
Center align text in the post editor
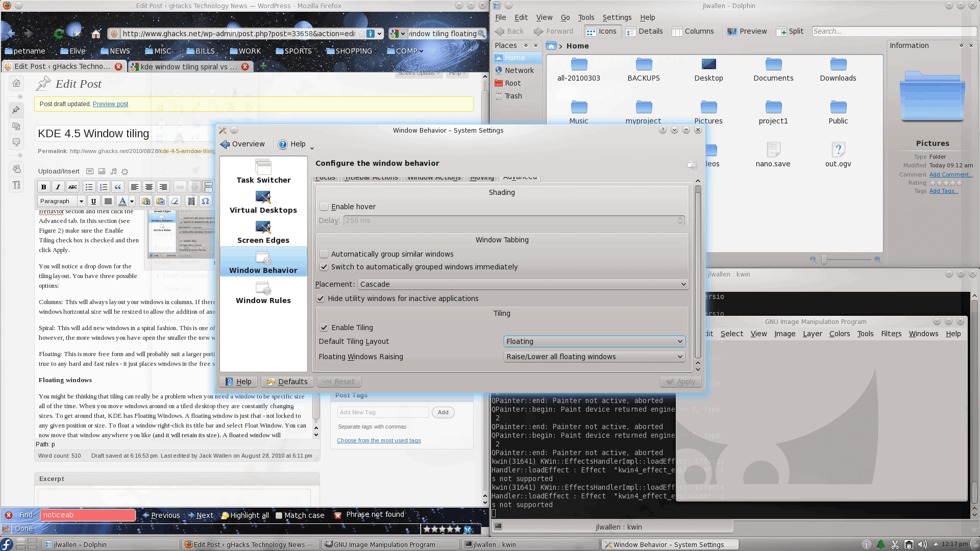149,187
